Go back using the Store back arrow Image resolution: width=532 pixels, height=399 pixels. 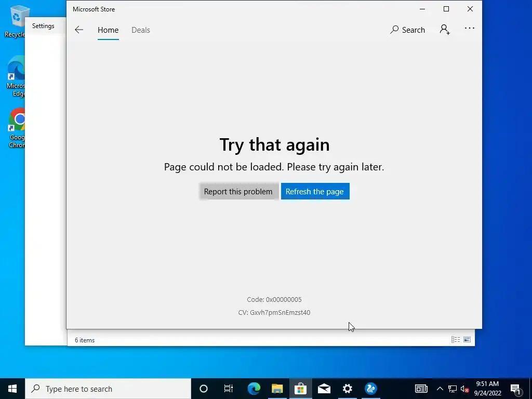[x=79, y=30]
